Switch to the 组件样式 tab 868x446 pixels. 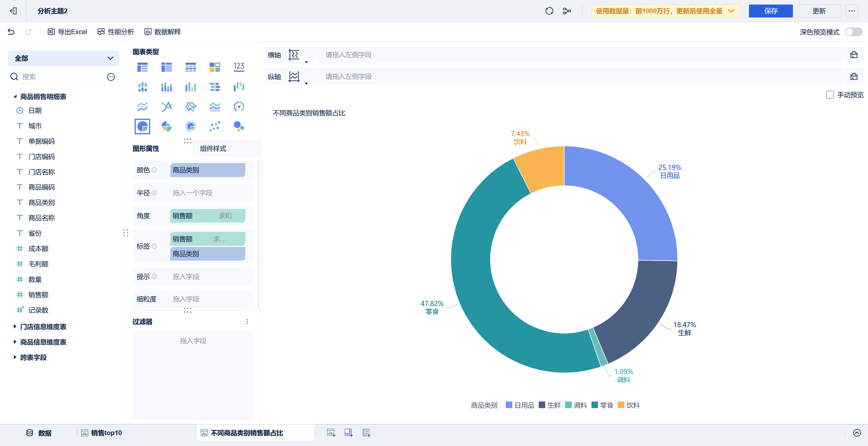point(213,149)
